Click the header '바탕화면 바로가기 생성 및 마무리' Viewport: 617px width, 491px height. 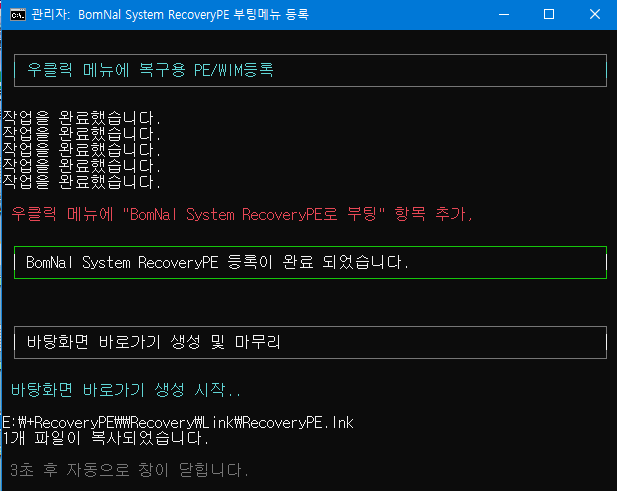pyautogui.click(x=153, y=342)
